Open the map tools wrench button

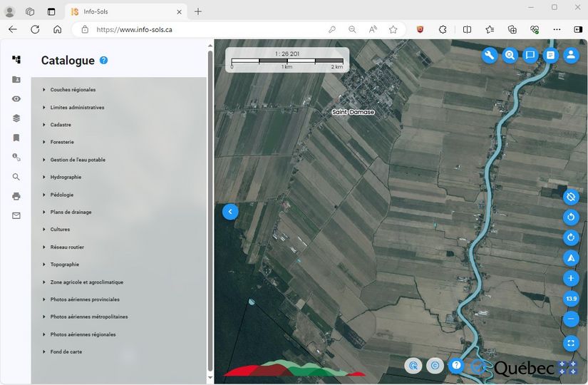pyautogui.click(x=489, y=56)
